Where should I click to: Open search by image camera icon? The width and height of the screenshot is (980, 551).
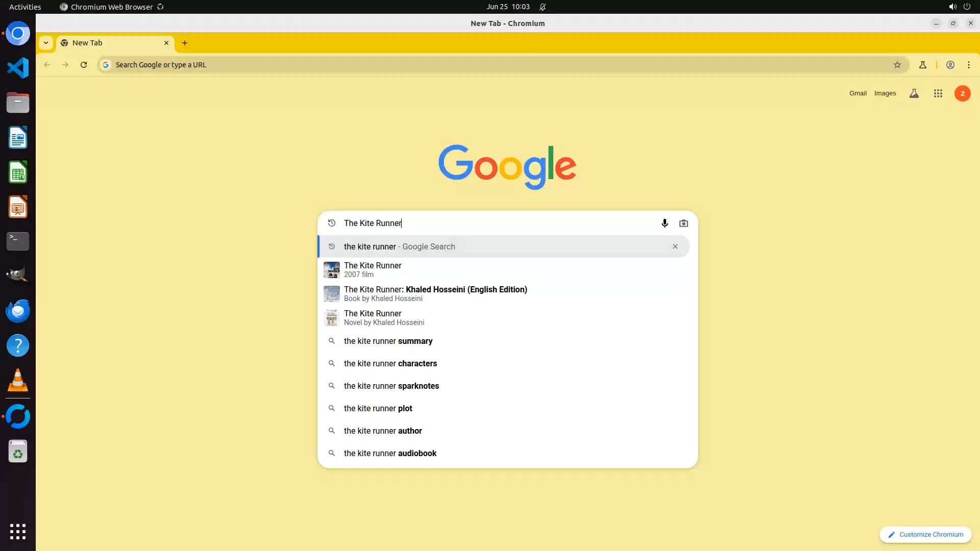click(683, 223)
